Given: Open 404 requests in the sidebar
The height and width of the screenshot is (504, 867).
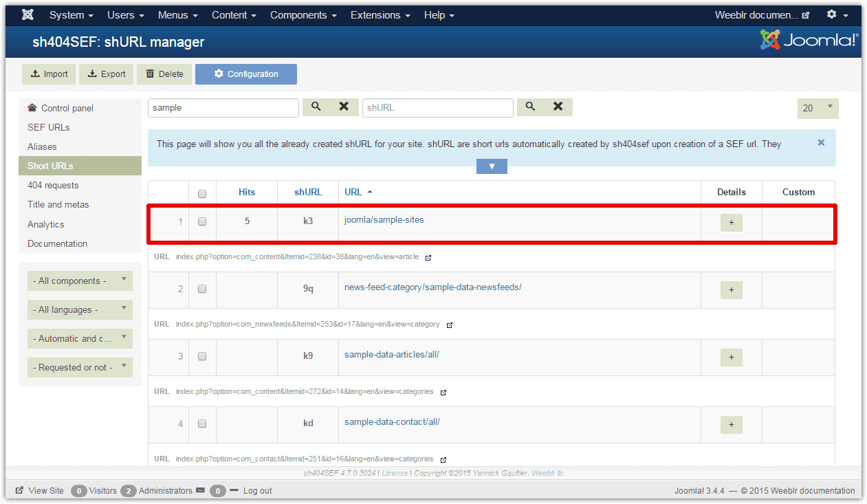Looking at the screenshot, I should click(x=80, y=185).
